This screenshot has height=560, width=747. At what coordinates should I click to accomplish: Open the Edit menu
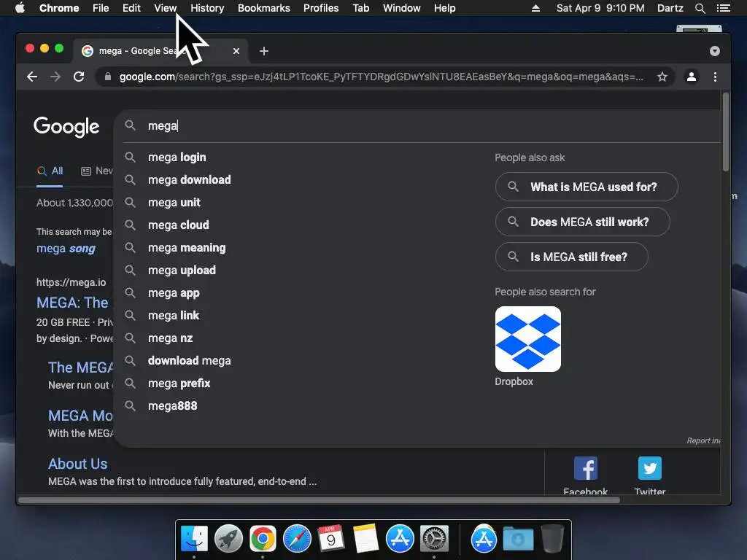[x=131, y=8]
